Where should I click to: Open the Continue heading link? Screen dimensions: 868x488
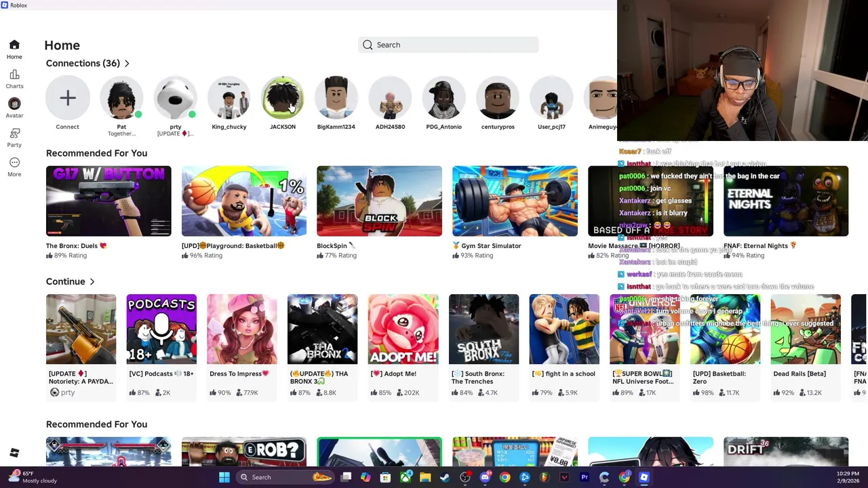(x=66, y=281)
